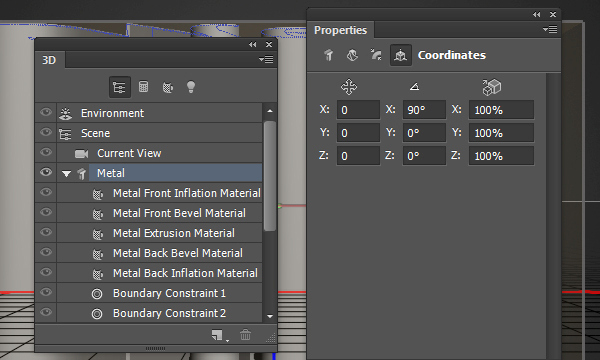Collapse the Metal mesh tree node
The height and width of the screenshot is (360, 600).
67,174
